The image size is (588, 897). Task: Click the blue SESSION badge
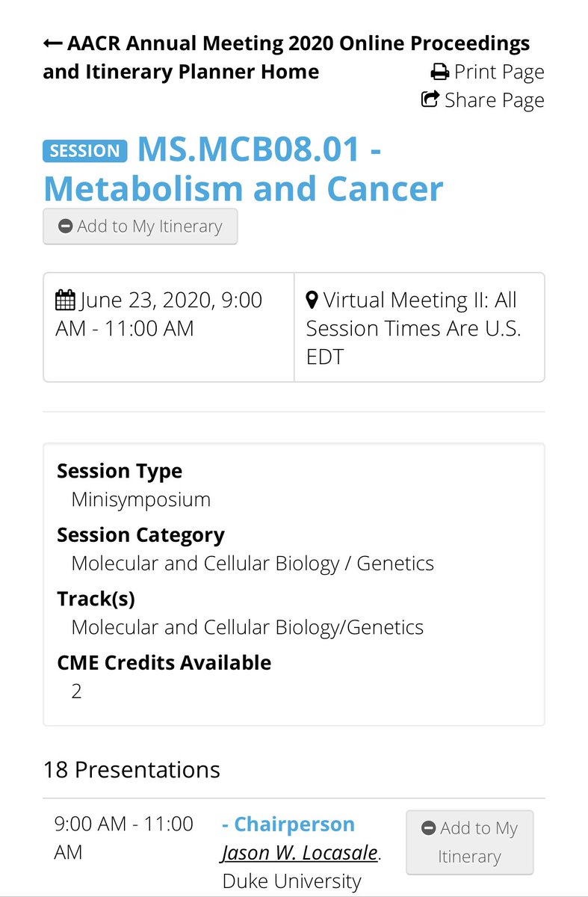point(85,151)
